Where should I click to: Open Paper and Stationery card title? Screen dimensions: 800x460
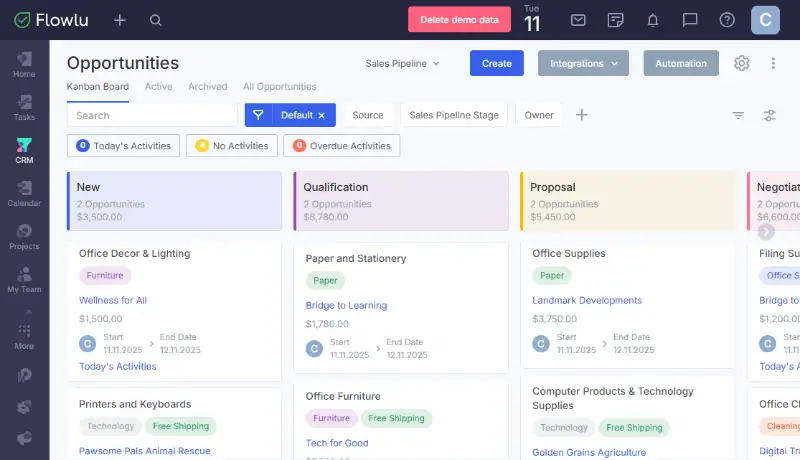pos(356,259)
